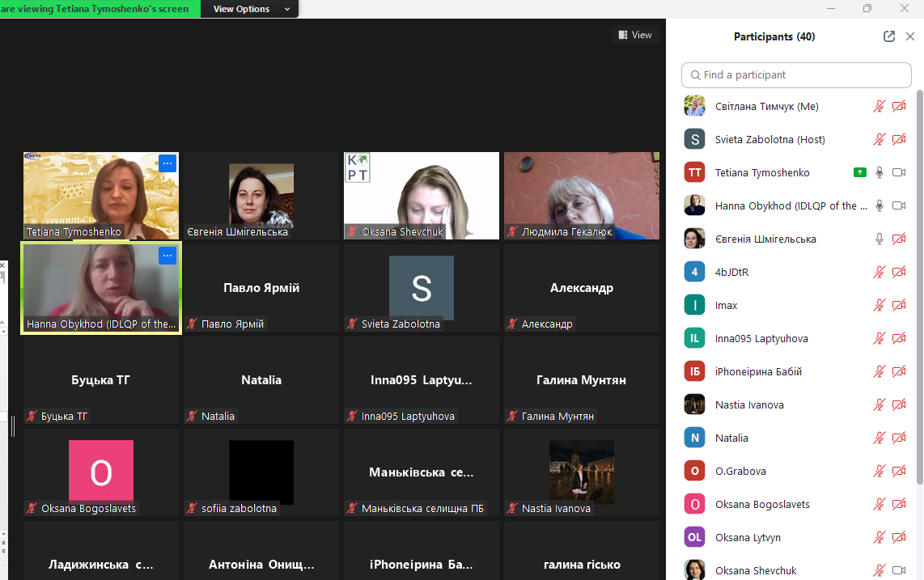Click the camera-off icon for Oksana Bogoslavets
924x580 pixels.
(x=899, y=505)
